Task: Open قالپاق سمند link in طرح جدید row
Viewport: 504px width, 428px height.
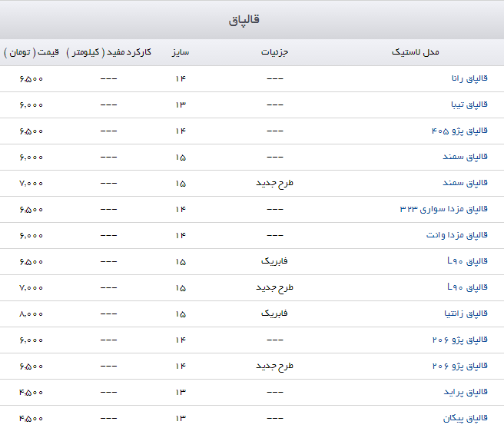Action: 470,183
